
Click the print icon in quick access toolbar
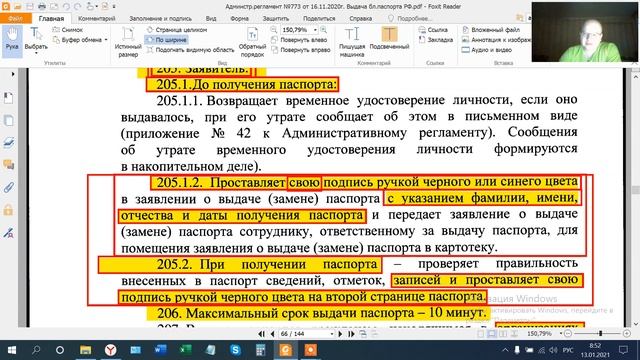[x=42, y=6]
